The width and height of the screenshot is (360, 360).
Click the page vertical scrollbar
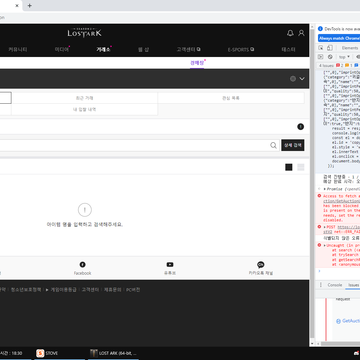(x=312, y=185)
